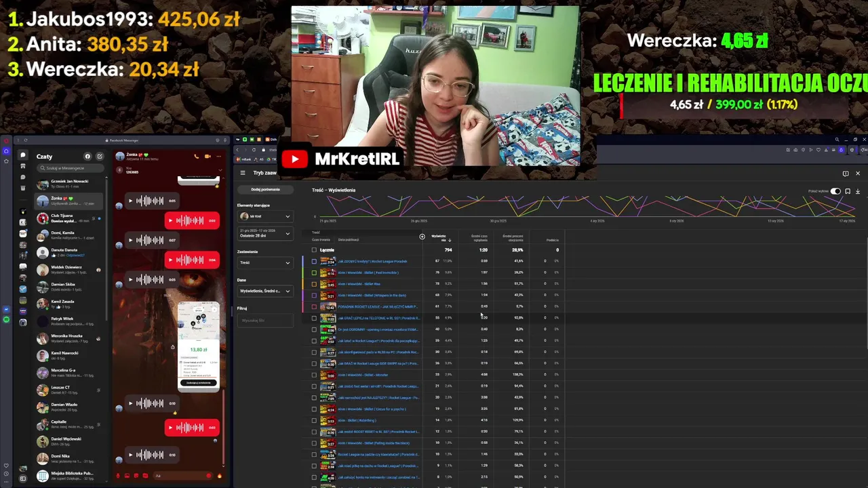
Task: Download the analytics report
Action: [858, 191]
